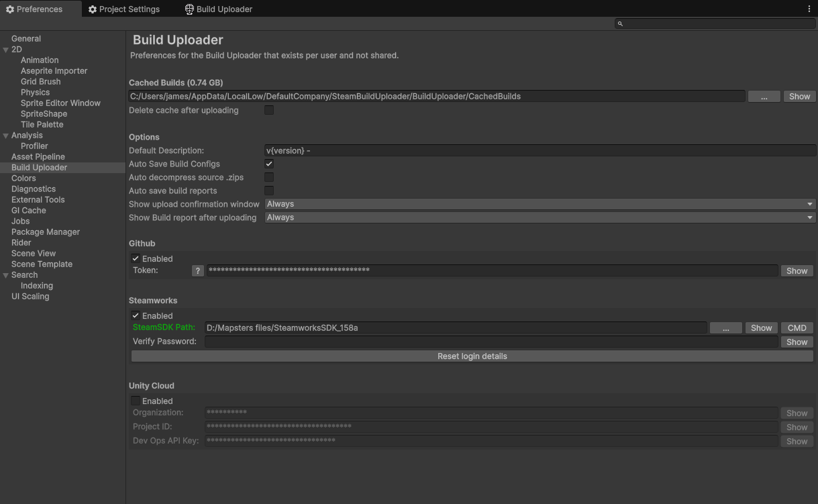
Task: Open the kebab menu at top right
Action: (x=809, y=8)
